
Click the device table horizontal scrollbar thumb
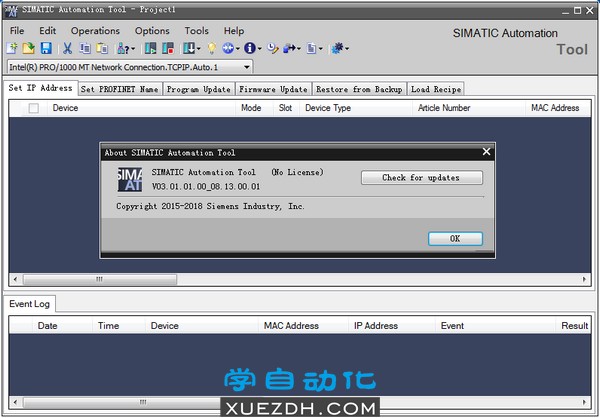click(x=100, y=279)
